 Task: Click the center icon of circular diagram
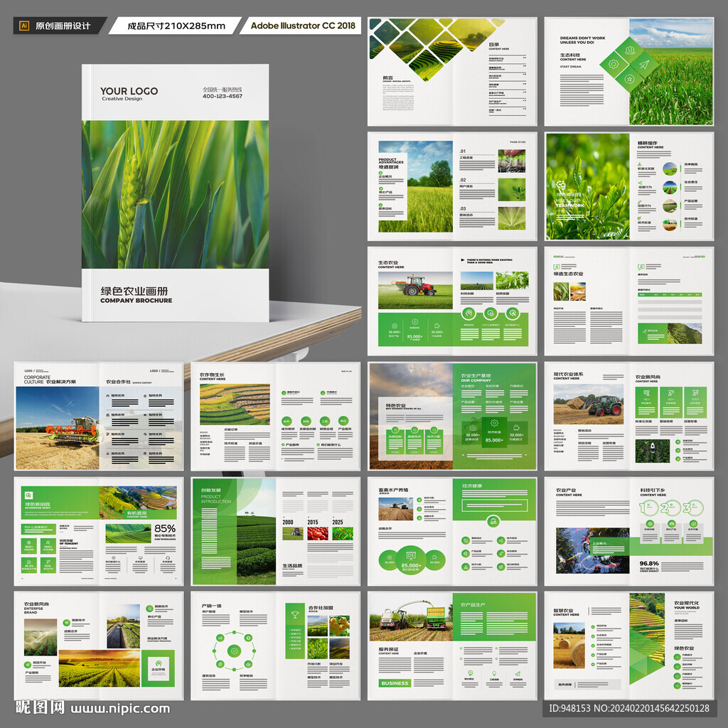(x=235, y=651)
